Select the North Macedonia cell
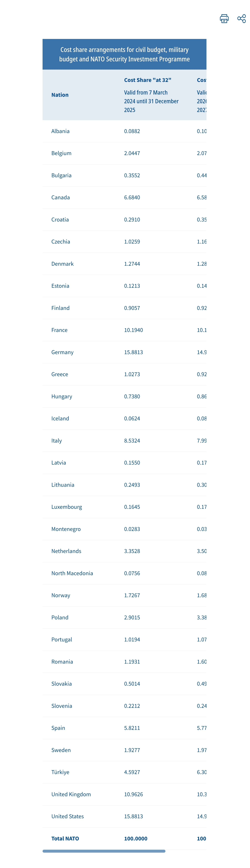 [72, 573]
